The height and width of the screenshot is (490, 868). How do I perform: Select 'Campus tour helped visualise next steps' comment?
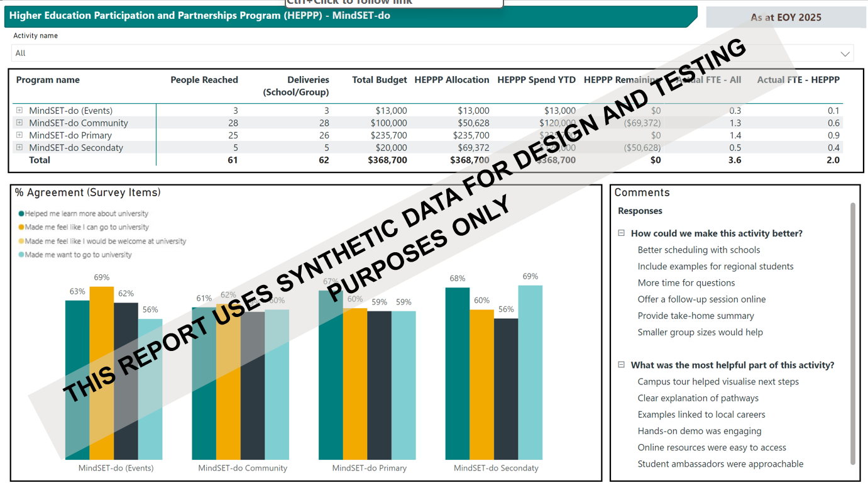718,382
